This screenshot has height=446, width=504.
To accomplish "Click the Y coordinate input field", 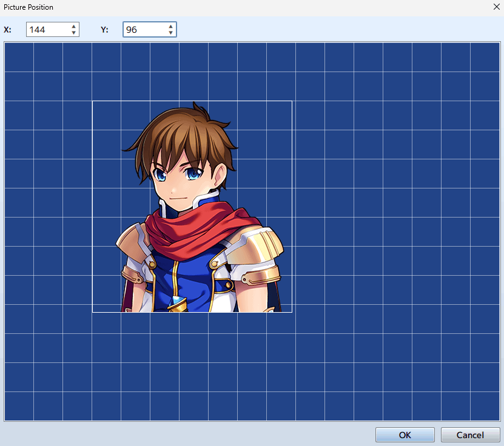I will click(x=144, y=30).
